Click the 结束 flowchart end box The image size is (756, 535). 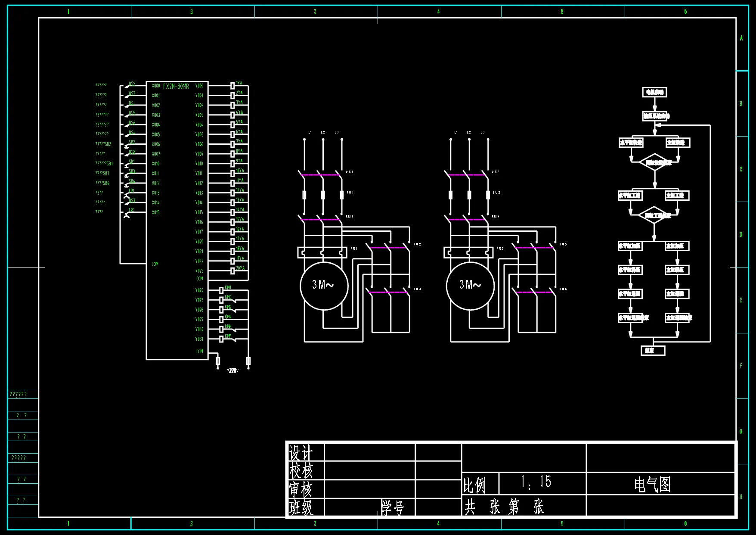click(x=653, y=351)
